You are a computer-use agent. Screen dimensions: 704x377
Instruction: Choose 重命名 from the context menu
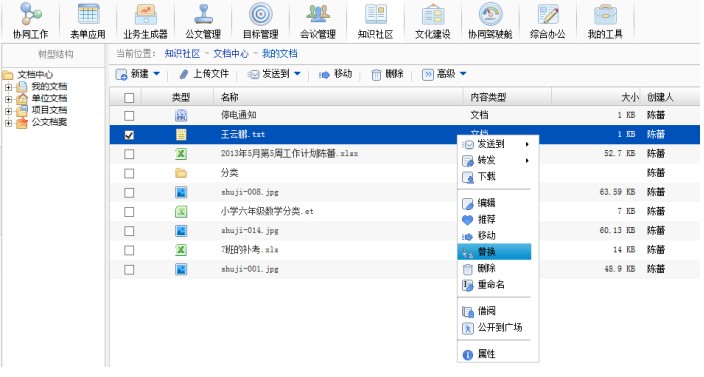(494, 285)
